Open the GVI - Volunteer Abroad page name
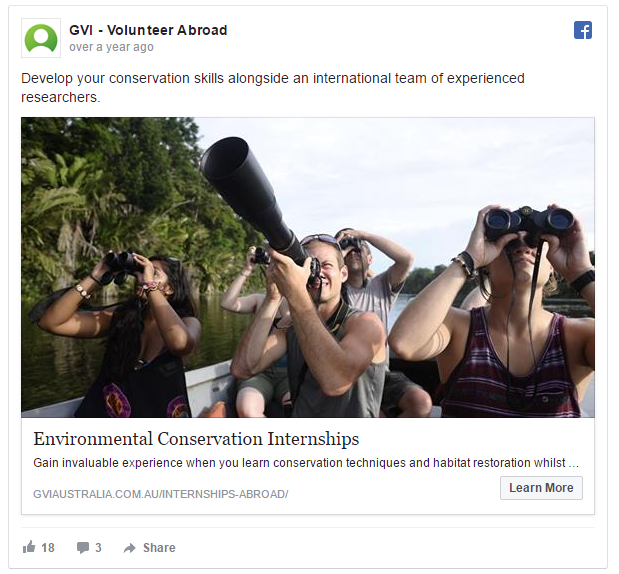 pyautogui.click(x=148, y=30)
